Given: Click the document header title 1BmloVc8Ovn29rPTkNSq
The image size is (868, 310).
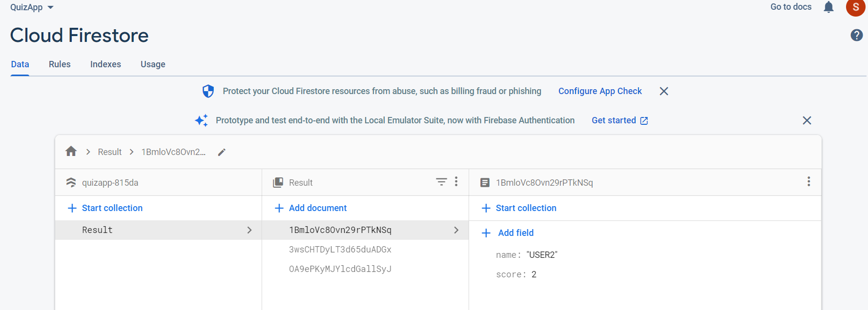Looking at the screenshot, I should click(544, 183).
